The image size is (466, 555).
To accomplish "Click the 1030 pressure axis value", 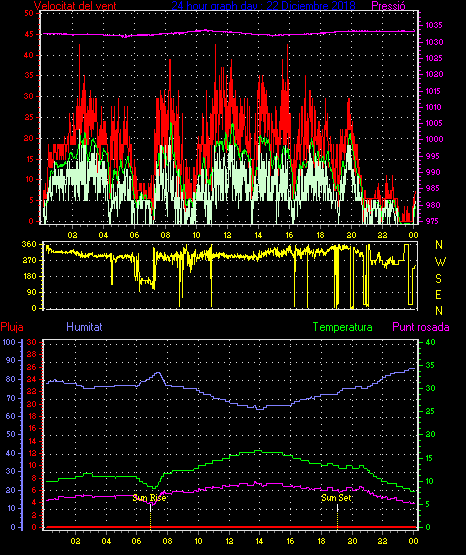I will click(x=434, y=42).
